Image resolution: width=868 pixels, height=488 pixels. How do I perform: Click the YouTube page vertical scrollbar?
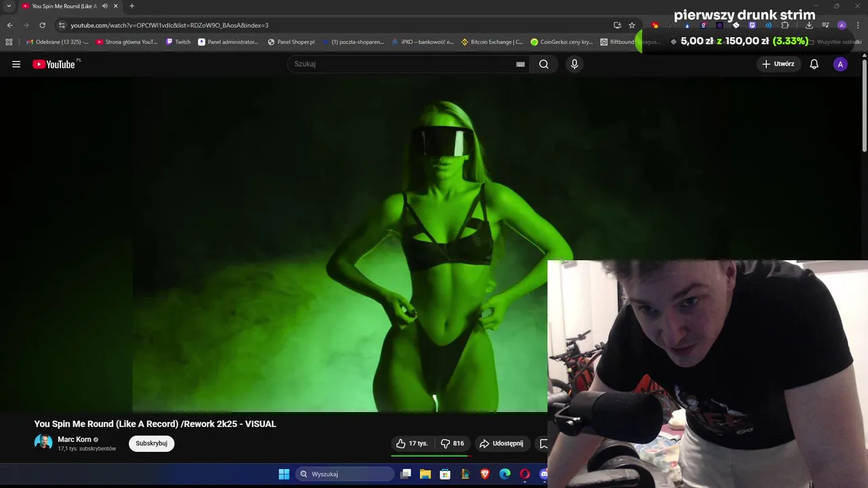click(865, 105)
